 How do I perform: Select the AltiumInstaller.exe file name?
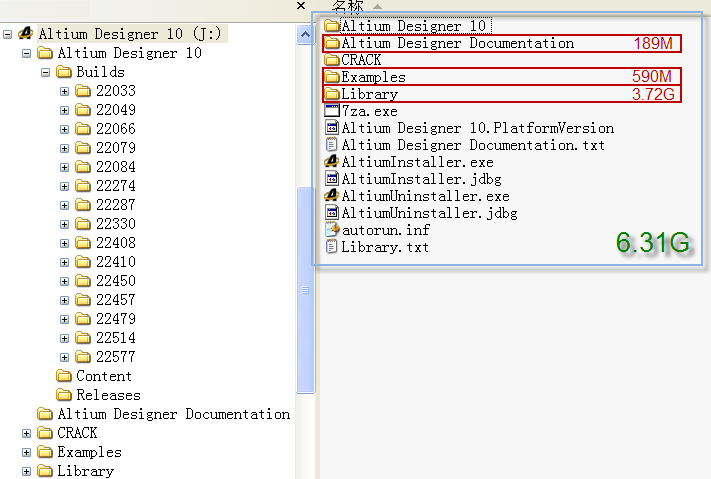(x=418, y=162)
